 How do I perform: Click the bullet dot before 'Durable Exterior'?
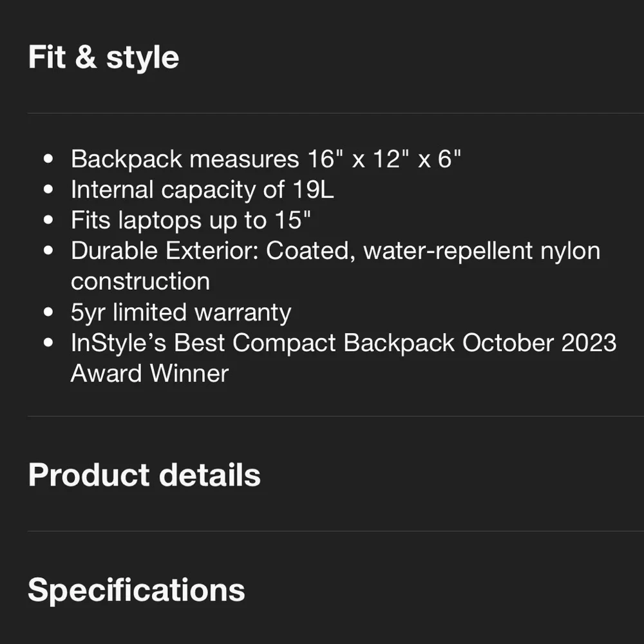(48, 251)
